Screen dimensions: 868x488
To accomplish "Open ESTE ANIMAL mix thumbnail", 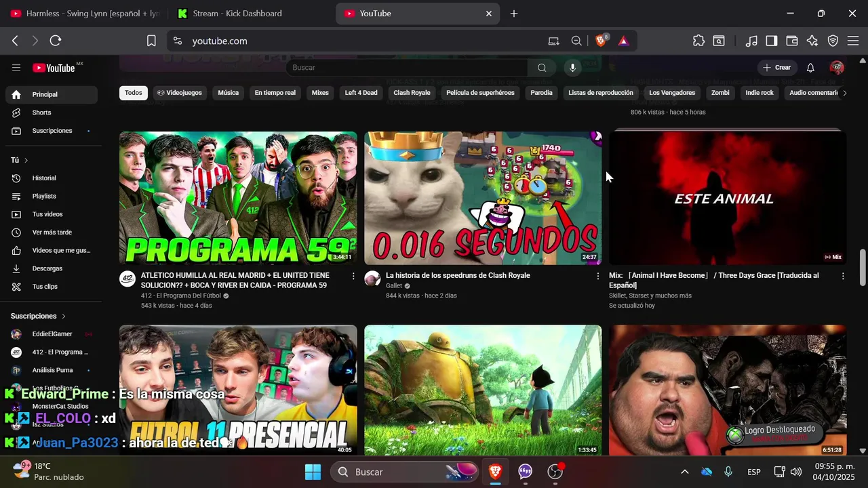I will click(x=728, y=198).
